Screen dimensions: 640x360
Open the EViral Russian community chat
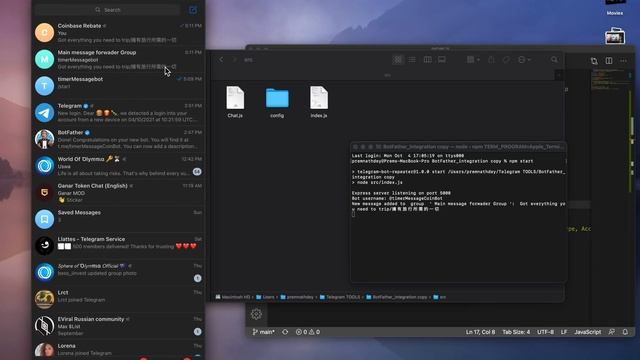pyautogui.click(x=118, y=326)
